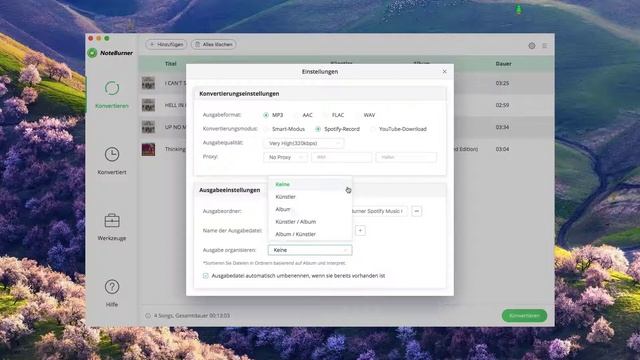Click the Hinzufügen button
The width and height of the screenshot is (640, 360).
(x=166, y=44)
